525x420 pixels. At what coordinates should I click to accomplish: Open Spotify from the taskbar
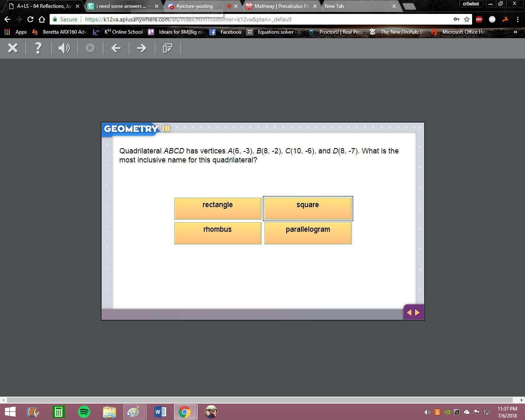click(84, 412)
